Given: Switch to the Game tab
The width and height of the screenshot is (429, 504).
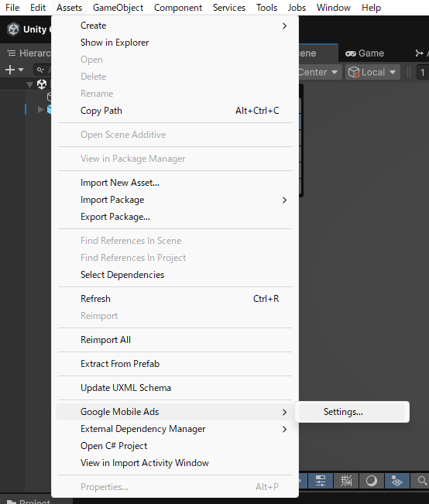Looking at the screenshot, I should point(365,53).
